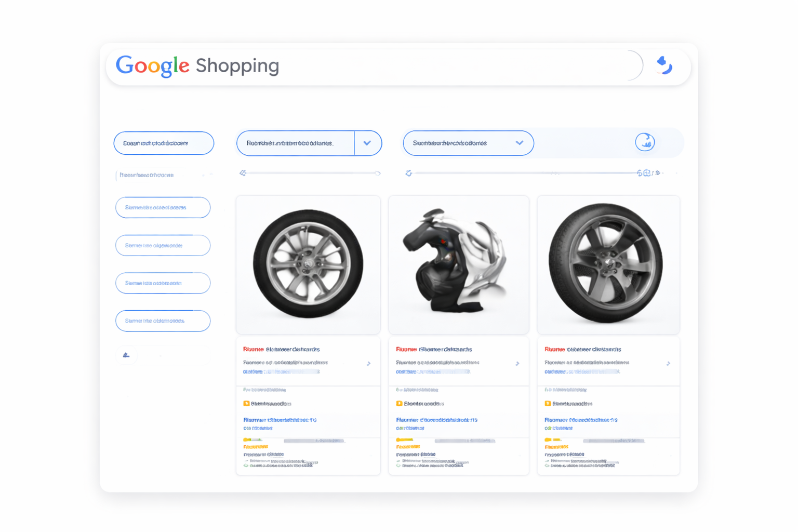Click the refresh icon on second slider
This screenshot has width=798, height=532.
tap(409, 173)
